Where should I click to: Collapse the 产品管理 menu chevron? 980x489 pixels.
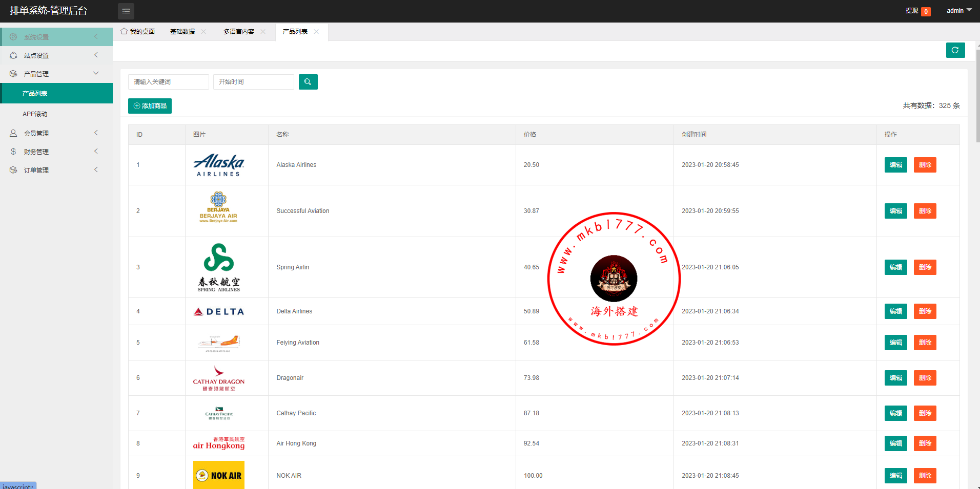[x=96, y=73]
